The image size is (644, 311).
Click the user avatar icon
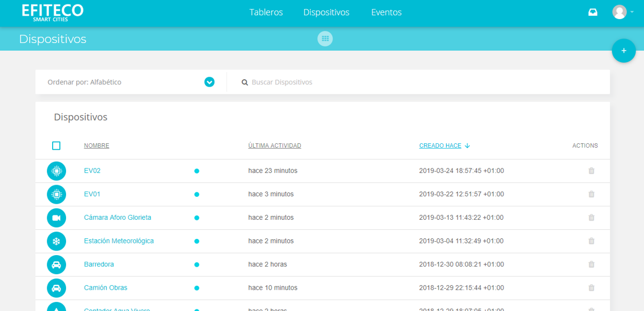tap(619, 12)
